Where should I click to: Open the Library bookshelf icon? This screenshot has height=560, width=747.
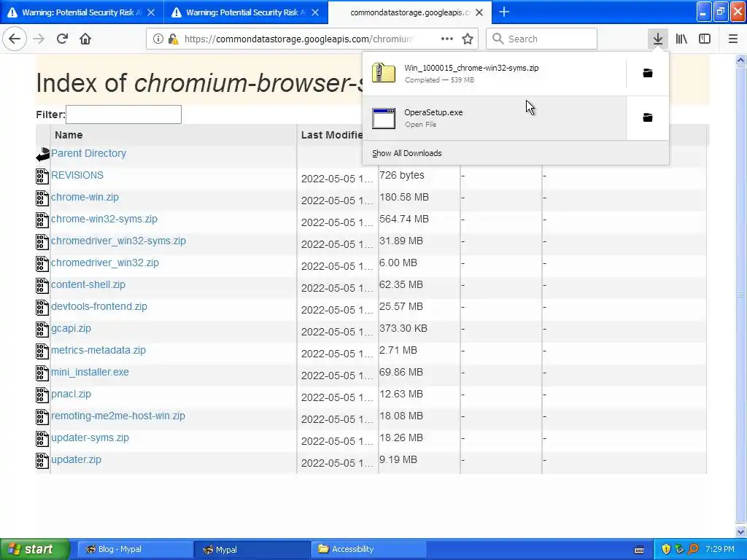tap(681, 39)
